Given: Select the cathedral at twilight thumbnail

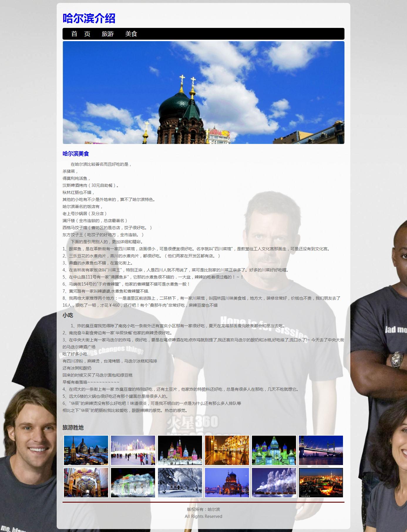Looking at the screenshot, I should 227,483.
